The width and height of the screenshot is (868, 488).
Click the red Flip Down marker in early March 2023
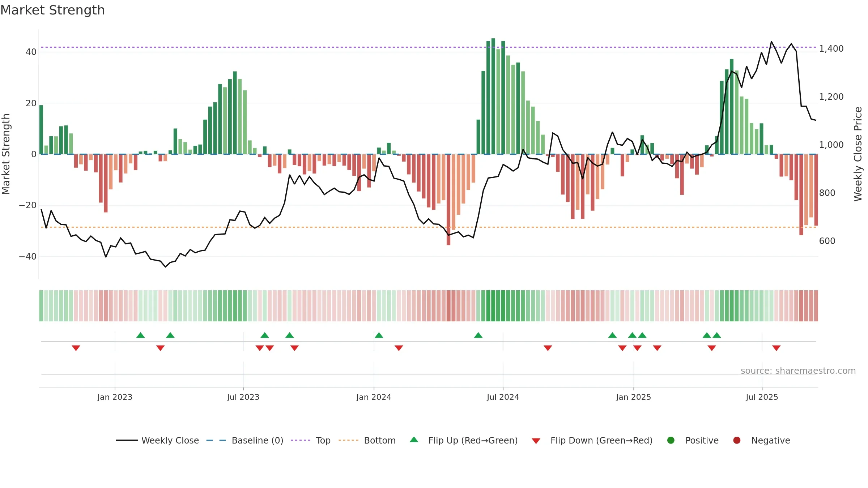[161, 348]
